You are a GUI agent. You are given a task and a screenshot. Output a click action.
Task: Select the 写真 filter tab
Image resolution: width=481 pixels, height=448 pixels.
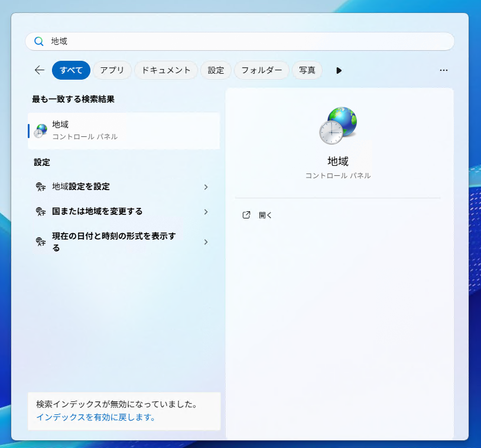coord(307,70)
